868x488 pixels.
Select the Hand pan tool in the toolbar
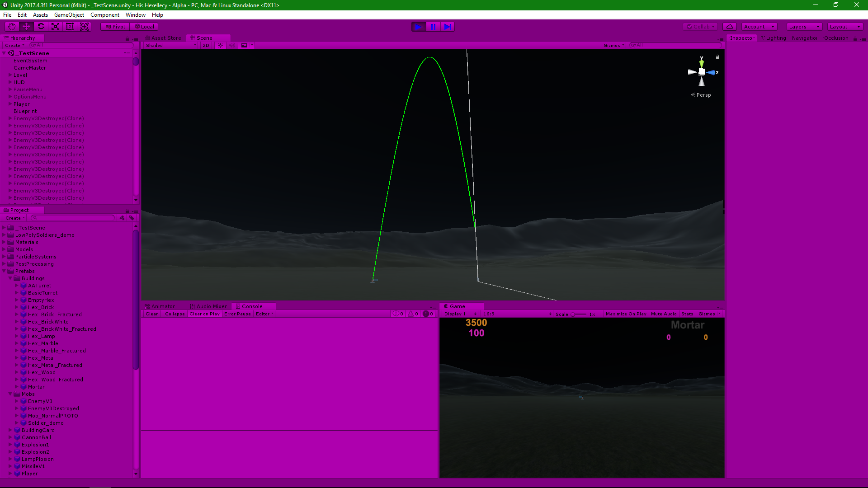coord(11,27)
